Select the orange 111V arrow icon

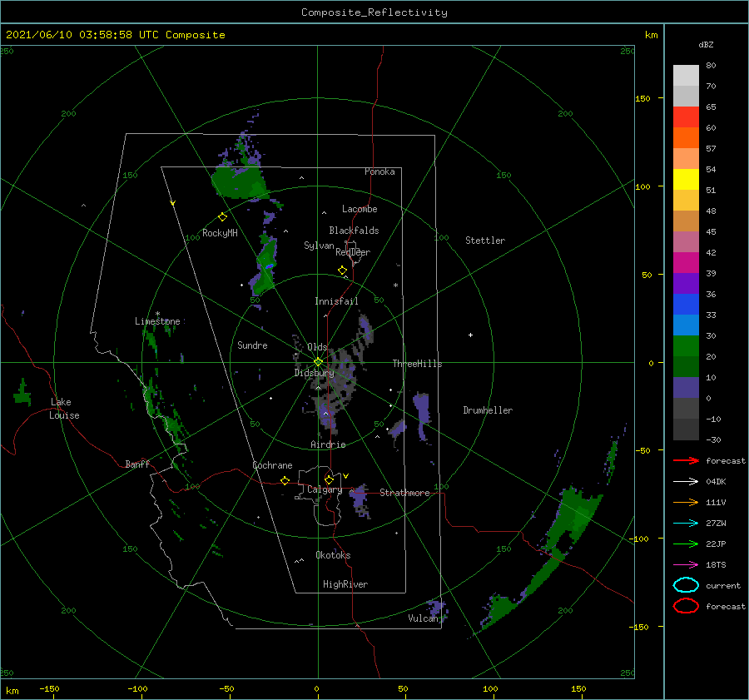pyautogui.click(x=686, y=502)
